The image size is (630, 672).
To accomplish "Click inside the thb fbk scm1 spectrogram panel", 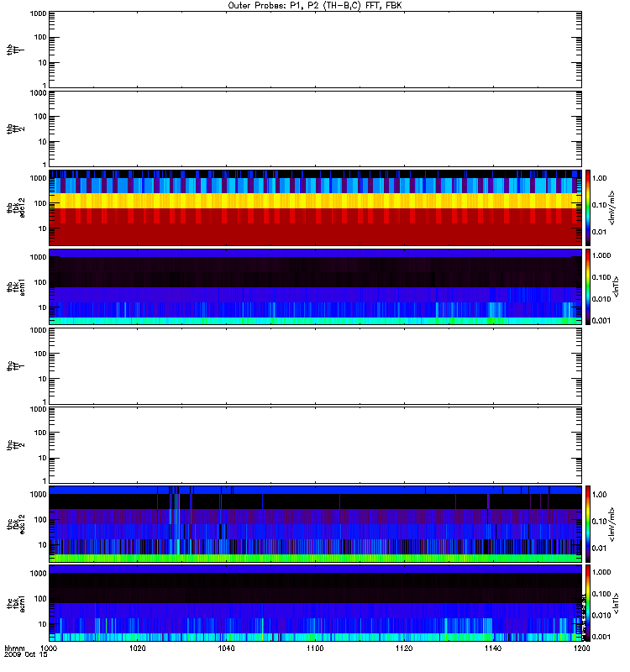I will point(315,286).
